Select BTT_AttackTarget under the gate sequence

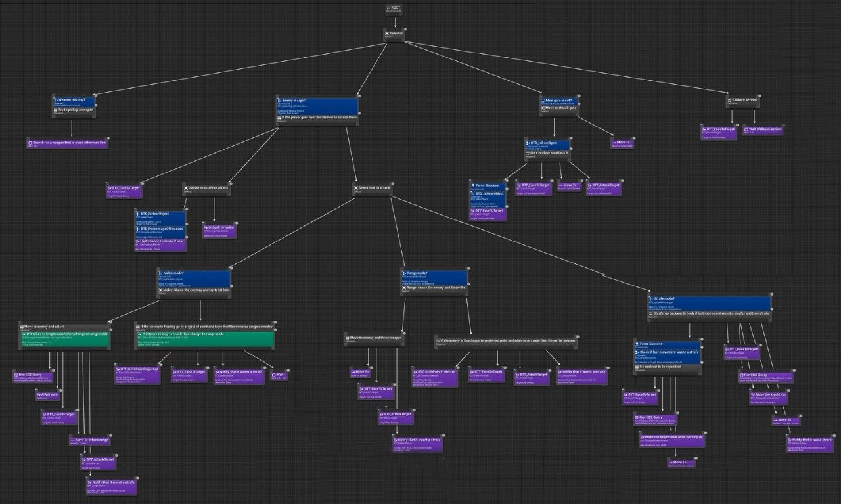[602, 189]
